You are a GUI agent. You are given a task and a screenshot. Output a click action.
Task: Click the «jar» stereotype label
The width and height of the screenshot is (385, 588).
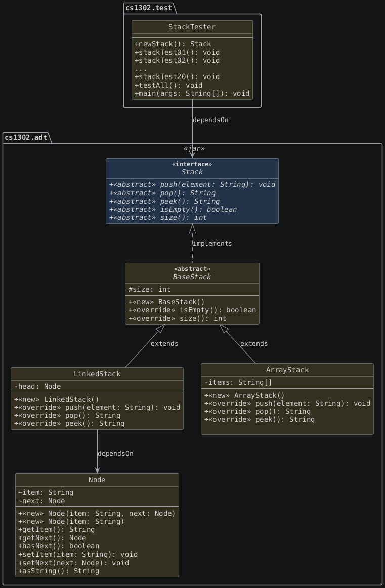tap(194, 149)
